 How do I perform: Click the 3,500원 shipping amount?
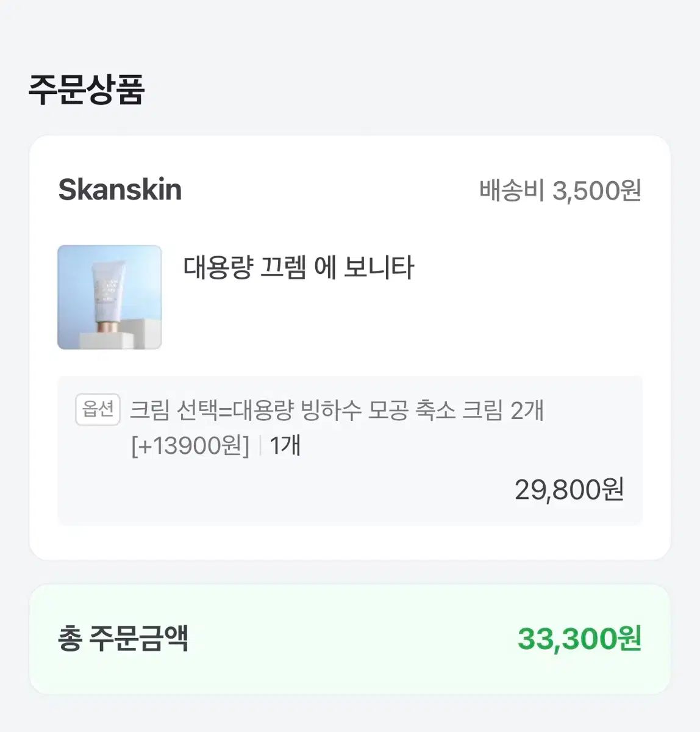tap(597, 190)
